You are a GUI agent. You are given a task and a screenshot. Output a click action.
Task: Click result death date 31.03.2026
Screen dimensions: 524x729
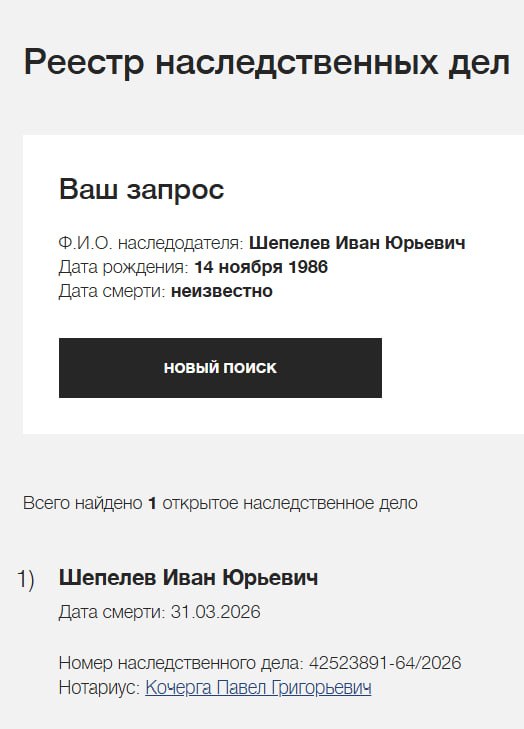[x=215, y=612]
